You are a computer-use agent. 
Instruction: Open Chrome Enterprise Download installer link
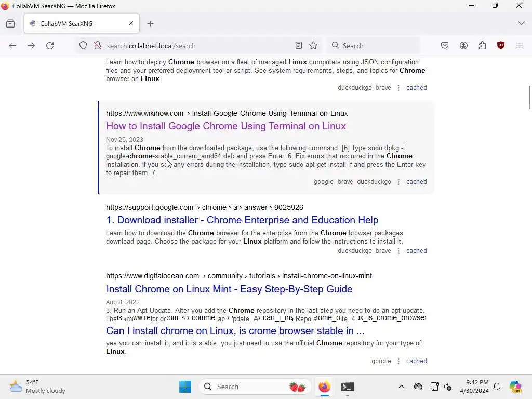point(242,220)
